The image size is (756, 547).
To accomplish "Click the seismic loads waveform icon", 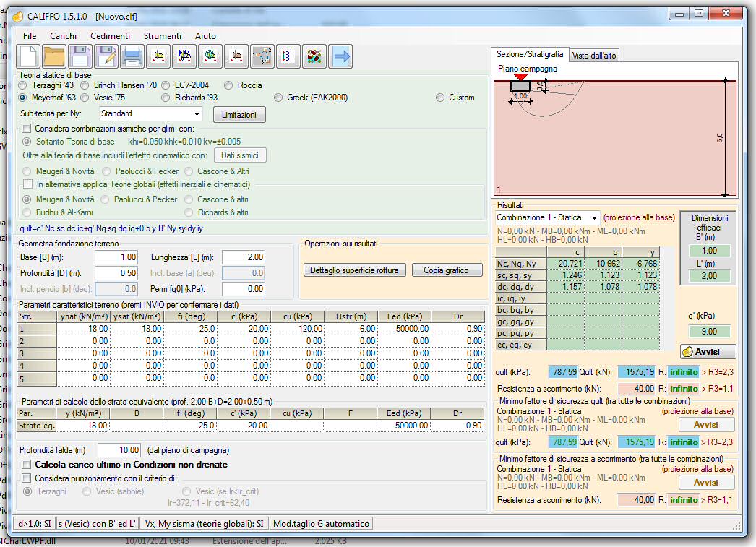I will point(184,56).
